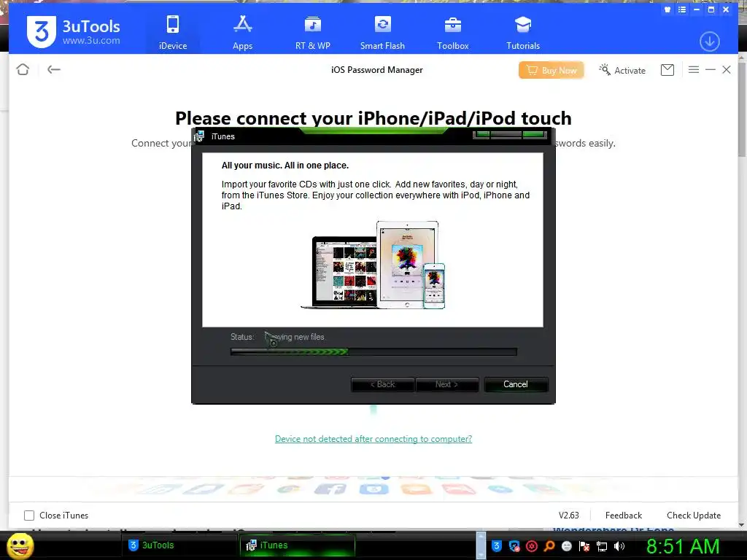The height and width of the screenshot is (560, 747).
Task: Go back with the left arrow
Action: point(54,69)
